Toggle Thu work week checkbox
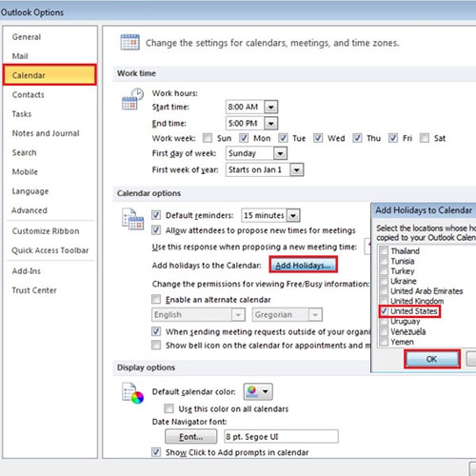Viewport: 476px width, 476px height. 357,138
